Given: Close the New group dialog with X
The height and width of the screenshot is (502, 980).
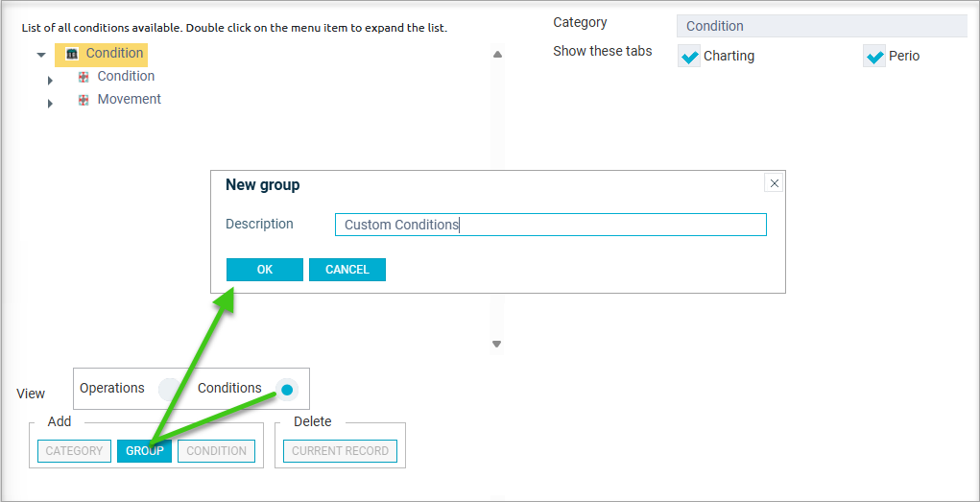Looking at the screenshot, I should 774,183.
